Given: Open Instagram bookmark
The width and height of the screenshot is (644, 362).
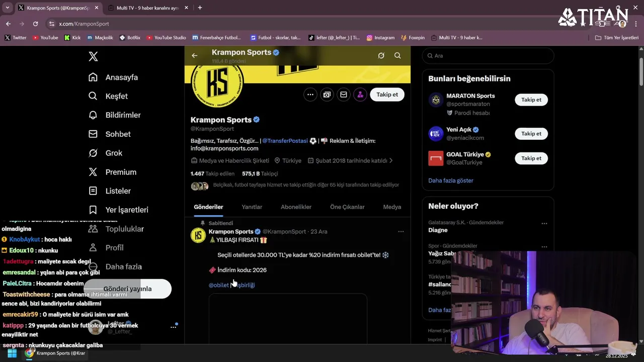Looking at the screenshot, I should pyautogui.click(x=380, y=38).
